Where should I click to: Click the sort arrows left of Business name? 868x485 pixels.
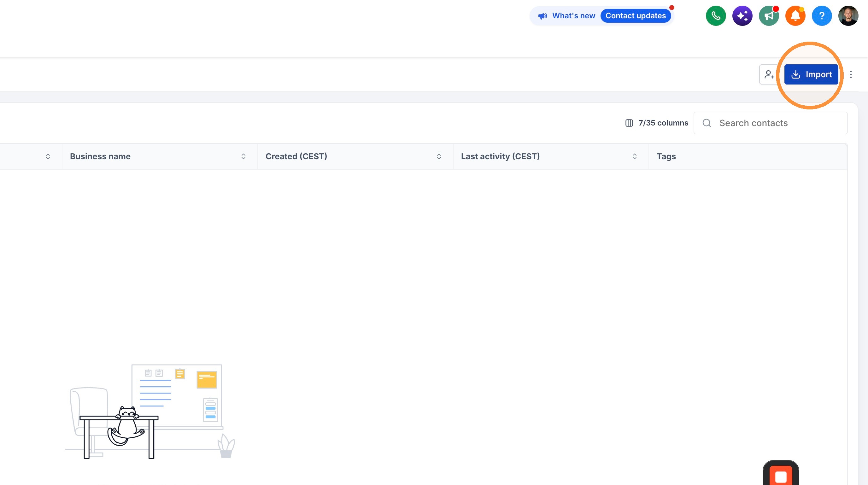(x=48, y=156)
